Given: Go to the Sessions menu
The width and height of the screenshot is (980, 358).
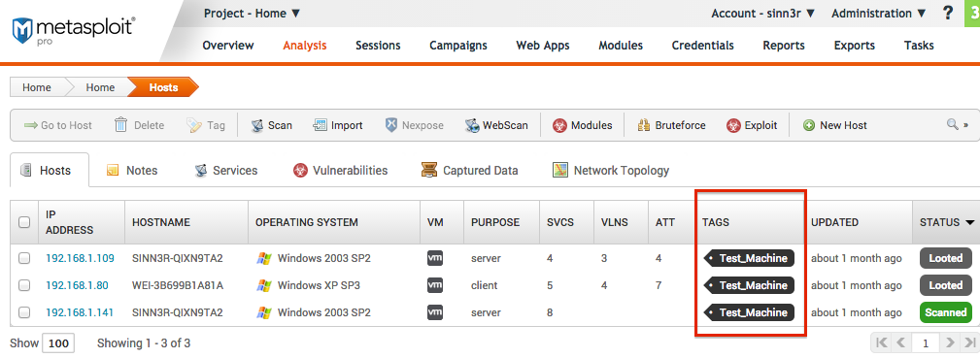Looking at the screenshot, I should point(378,45).
